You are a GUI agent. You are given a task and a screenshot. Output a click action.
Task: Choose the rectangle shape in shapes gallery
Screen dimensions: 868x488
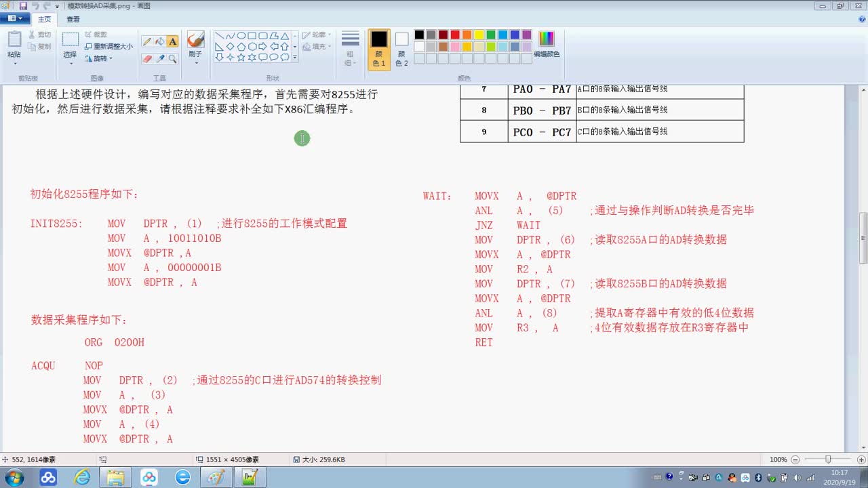pos(252,36)
